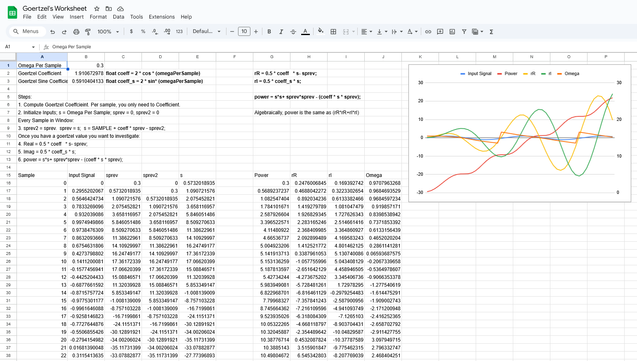Insert a chart
The image size is (637, 361).
pos(452,32)
